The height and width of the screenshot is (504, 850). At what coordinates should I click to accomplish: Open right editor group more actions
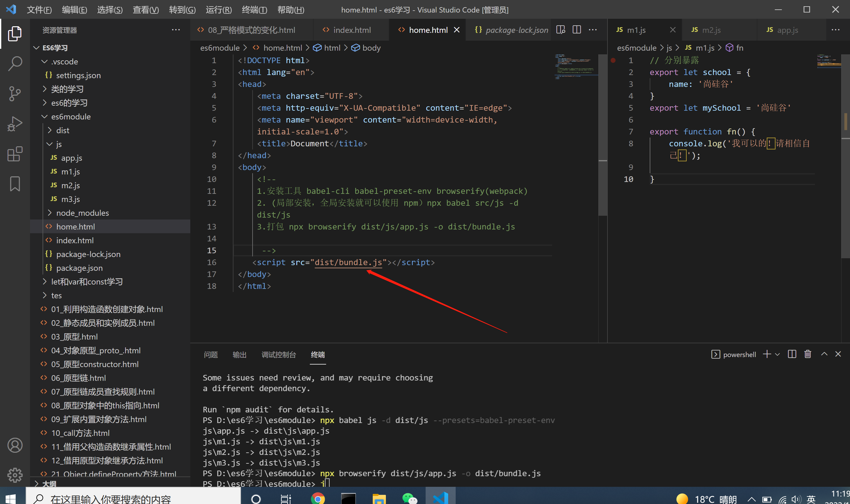[836, 30]
